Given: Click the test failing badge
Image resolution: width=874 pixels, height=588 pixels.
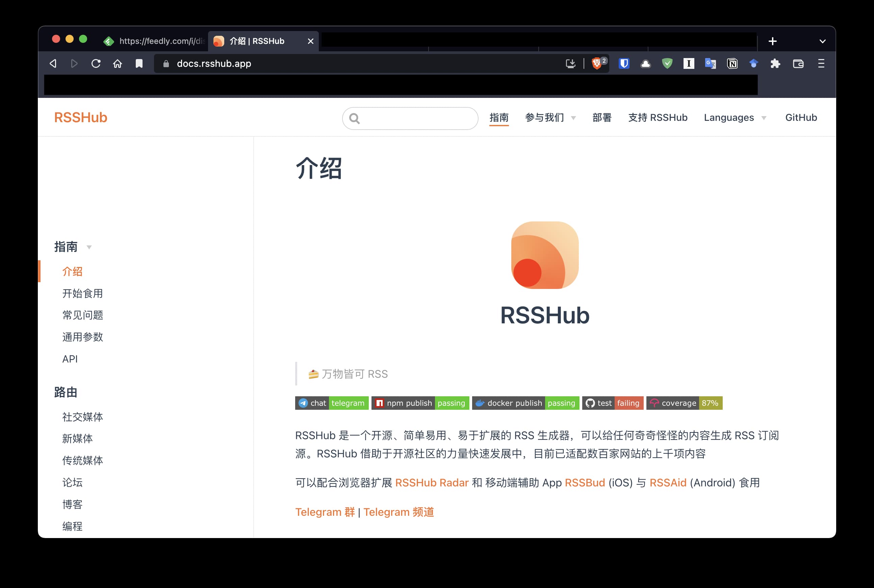Looking at the screenshot, I should (613, 403).
